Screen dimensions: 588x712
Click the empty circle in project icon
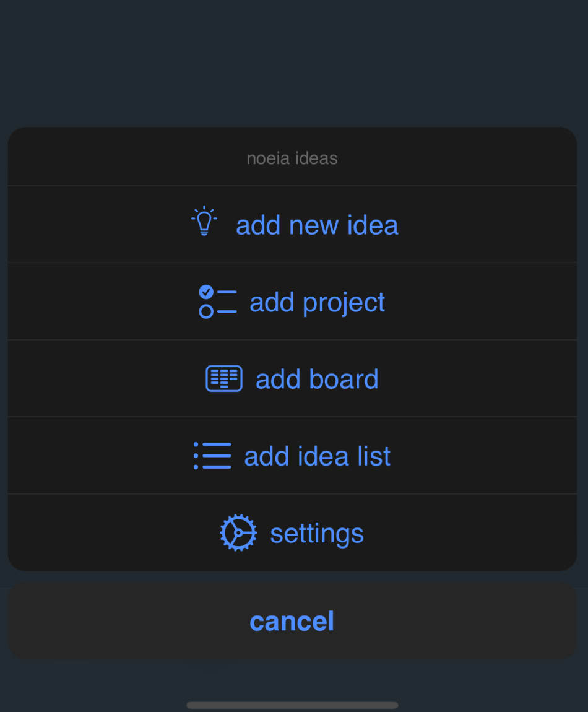(x=206, y=311)
